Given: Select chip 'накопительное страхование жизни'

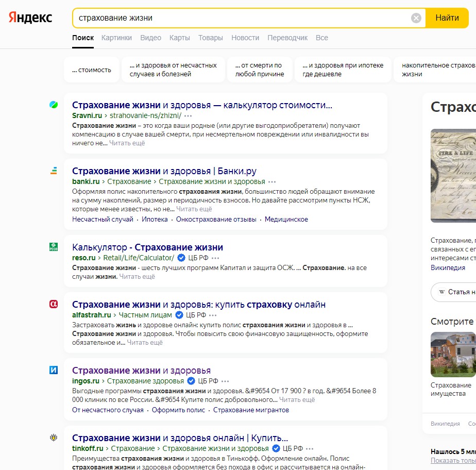Looking at the screenshot, I should [x=435, y=70].
